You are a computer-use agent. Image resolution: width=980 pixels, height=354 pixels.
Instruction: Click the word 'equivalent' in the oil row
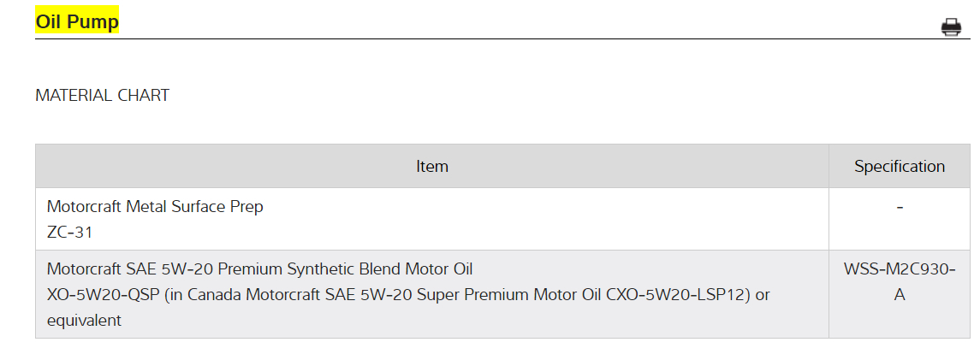pyautogui.click(x=84, y=321)
